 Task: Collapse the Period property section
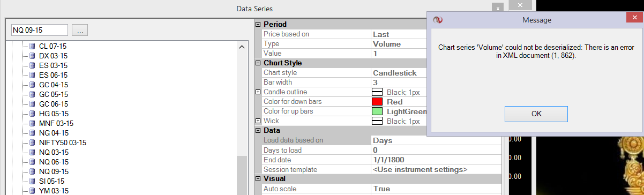click(258, 24)
